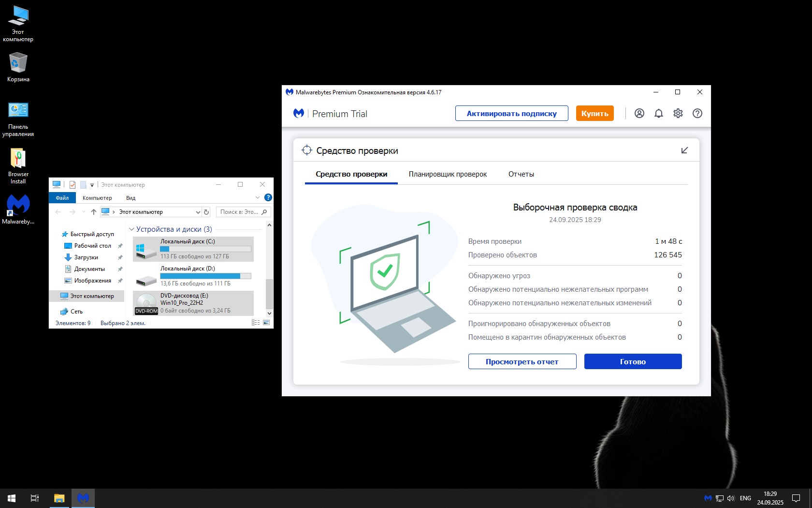The height and width of the screenshot is (508, 812).
Task: Click the Malwarebytes system tray icon
Action: click(x=708, y=498)
